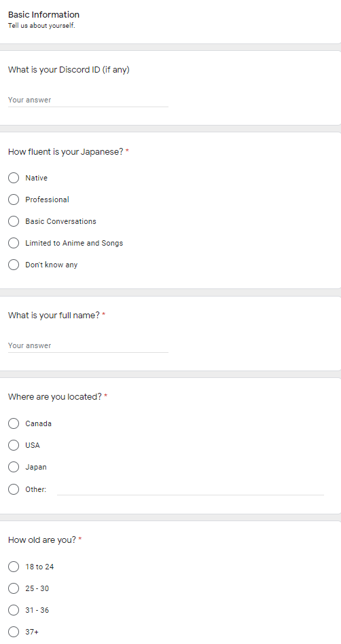Viewport: 341px width, 644px height.
Task: Select the Other location radio button
Action: pyautogui.click(x=14, y=489)
